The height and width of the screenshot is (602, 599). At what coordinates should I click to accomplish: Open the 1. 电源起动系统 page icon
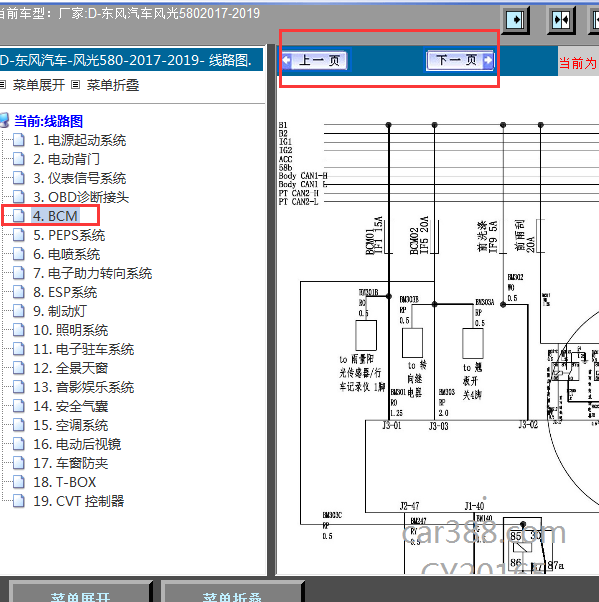click(18, 140)
